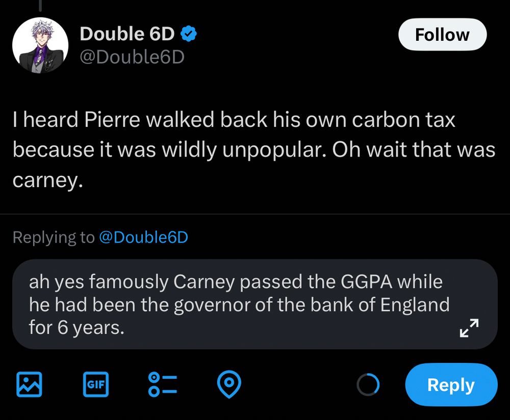Expand the reply composer to full screen

coord(469,328)
